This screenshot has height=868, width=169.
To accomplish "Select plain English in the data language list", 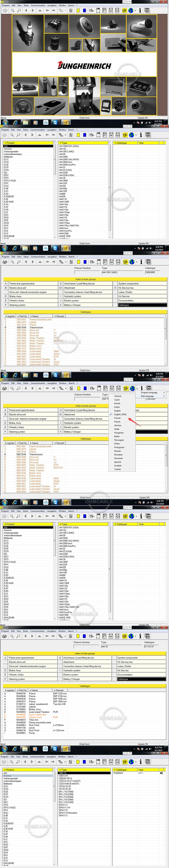I will click(x=117, y=411).
